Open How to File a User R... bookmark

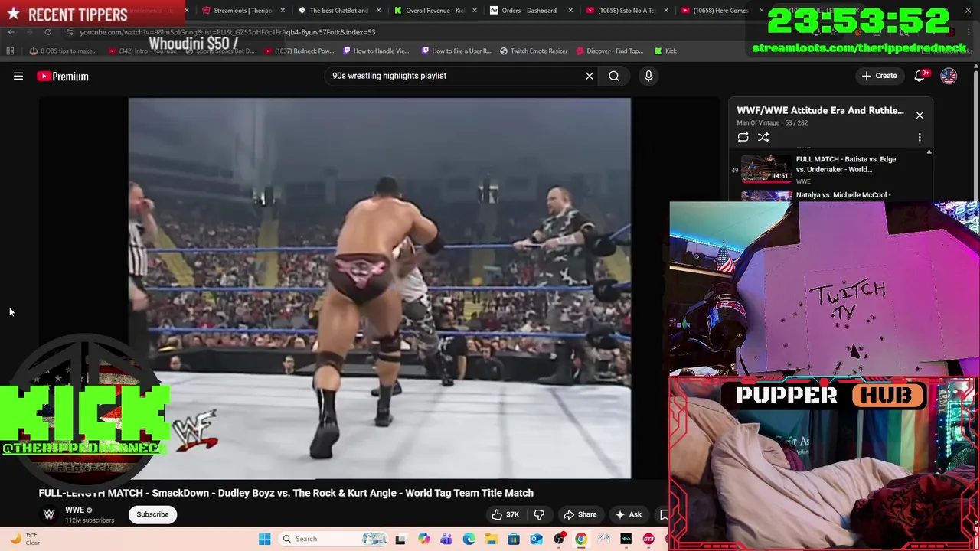tap(456, 51)
